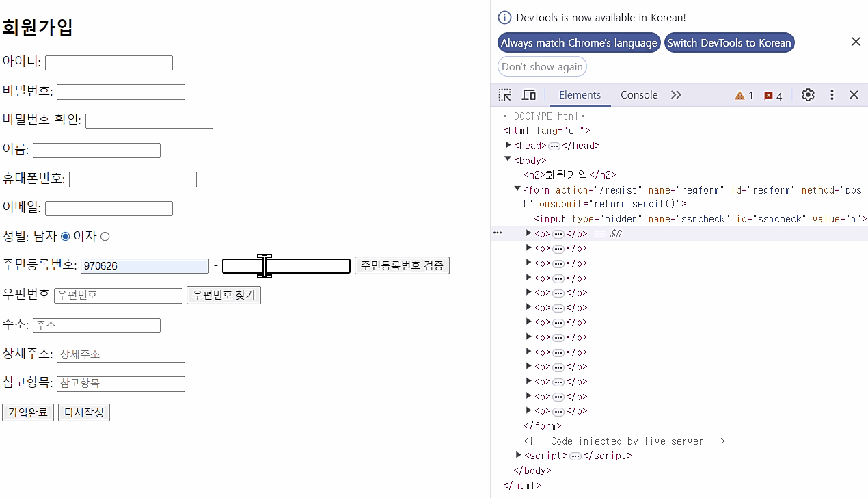This screenshot has height=498, width=868.
Task: Submit with the 가입완료 button
Action: click(x=28, y=412)
